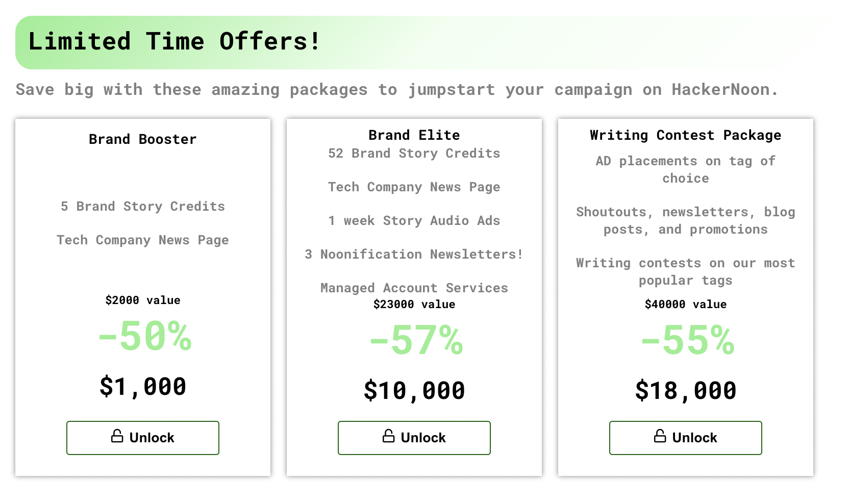
Task: Select the Brand Elite heading
Action: [x=414, y=135]
